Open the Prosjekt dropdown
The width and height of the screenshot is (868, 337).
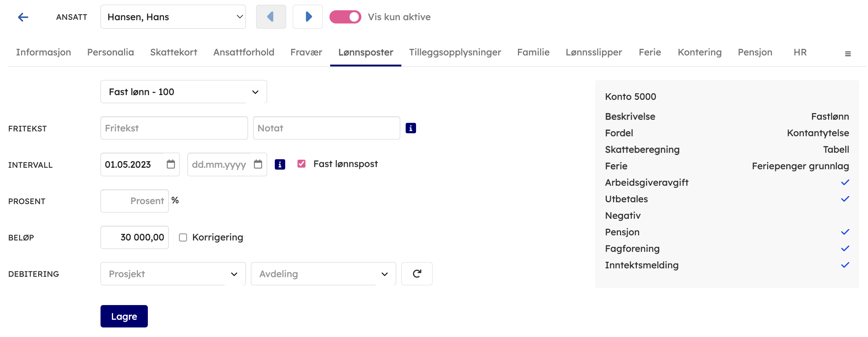coord(173,274)
